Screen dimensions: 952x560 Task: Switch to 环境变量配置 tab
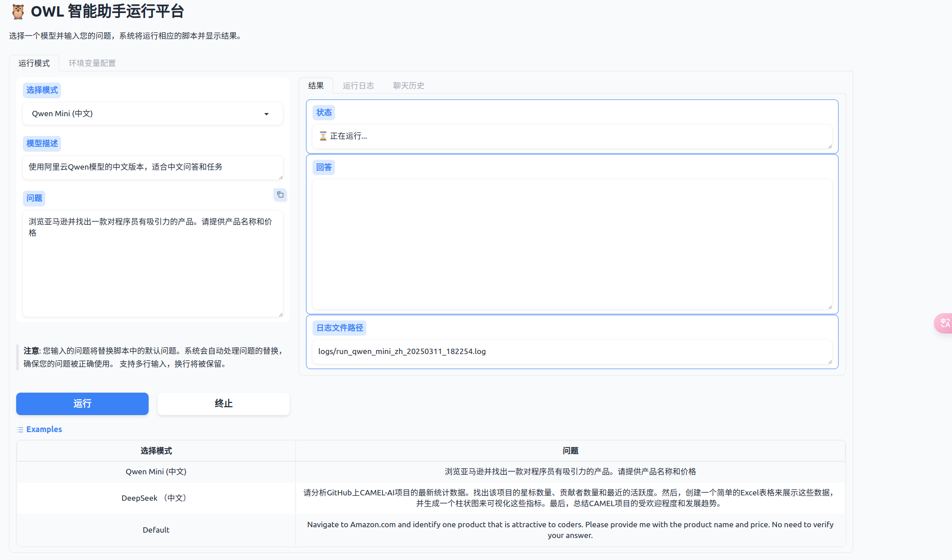pyautogui.click(x=92, y=63)
